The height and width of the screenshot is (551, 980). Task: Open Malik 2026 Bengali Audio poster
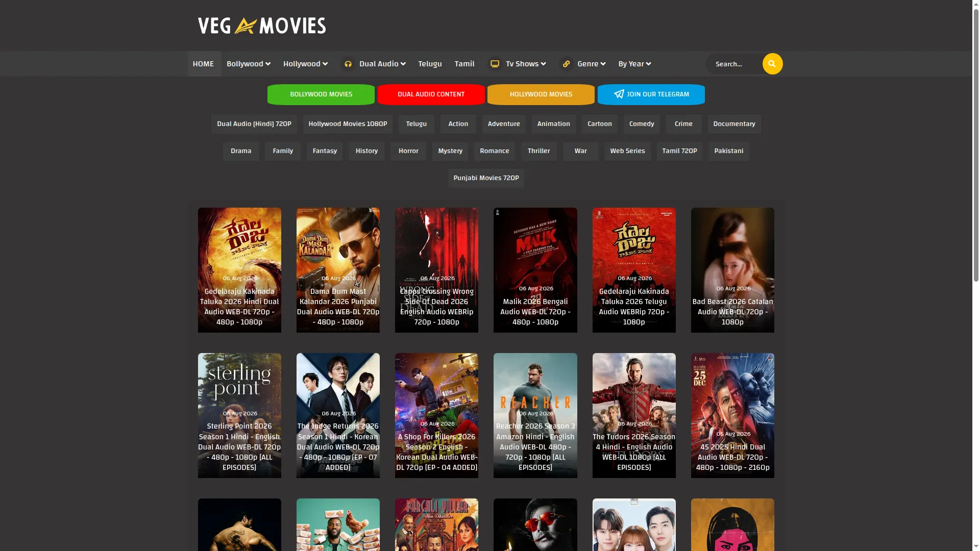point(535,270)
